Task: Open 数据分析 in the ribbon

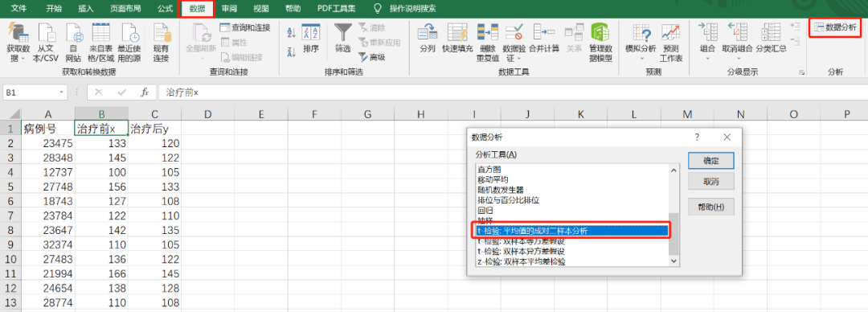Action: click(x=835, y=27)
